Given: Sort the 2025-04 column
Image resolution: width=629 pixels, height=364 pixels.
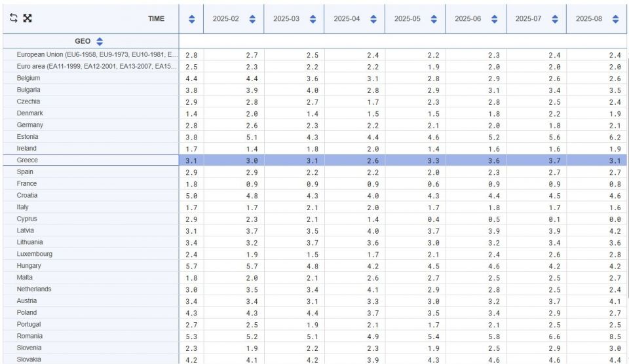Looking at the screenshot, I should click(x=372, y=18).
